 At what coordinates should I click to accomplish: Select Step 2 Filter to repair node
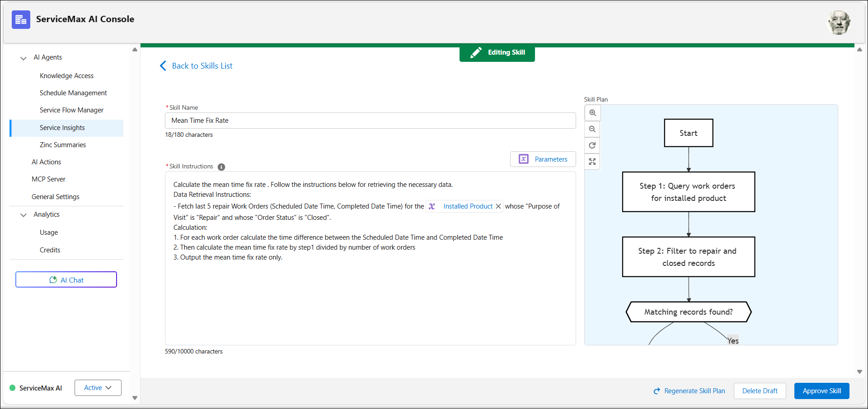(689, 257)
